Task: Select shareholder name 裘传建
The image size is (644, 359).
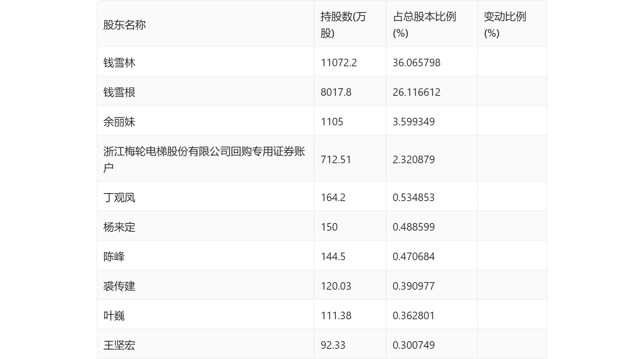Action: coord(119,286)
